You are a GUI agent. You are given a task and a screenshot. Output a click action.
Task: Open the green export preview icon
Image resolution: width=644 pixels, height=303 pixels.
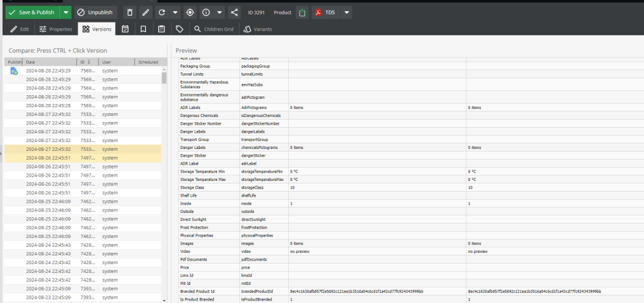pos(302,13)
